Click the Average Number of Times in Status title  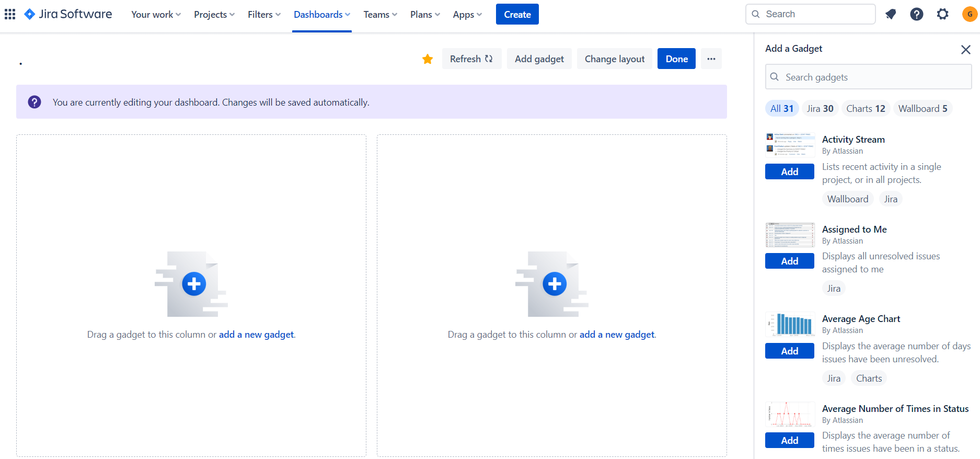click(895, 408)
